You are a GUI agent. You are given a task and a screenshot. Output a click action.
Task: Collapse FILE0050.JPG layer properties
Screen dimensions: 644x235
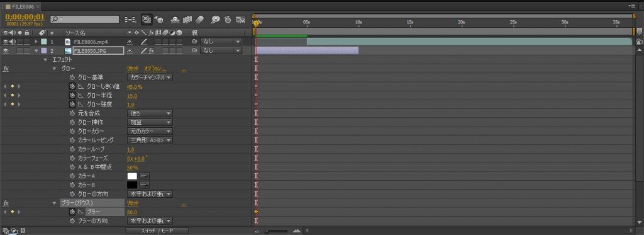(36, 50)
